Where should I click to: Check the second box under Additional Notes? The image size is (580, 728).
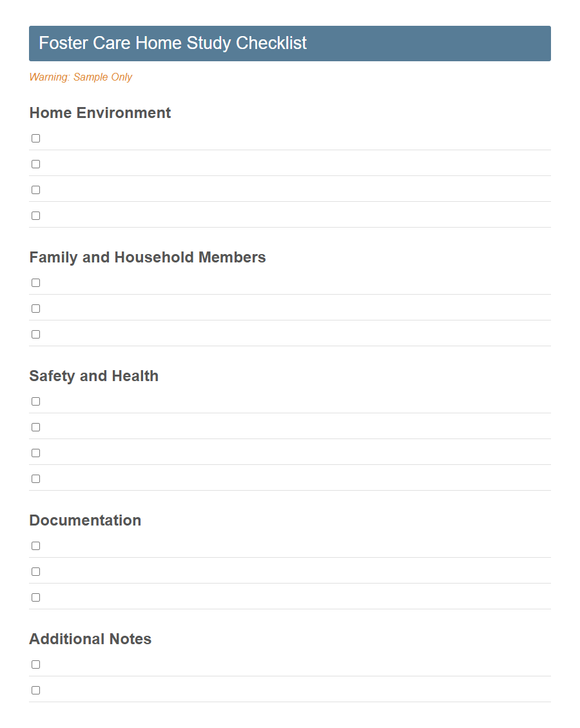(35, 690)
